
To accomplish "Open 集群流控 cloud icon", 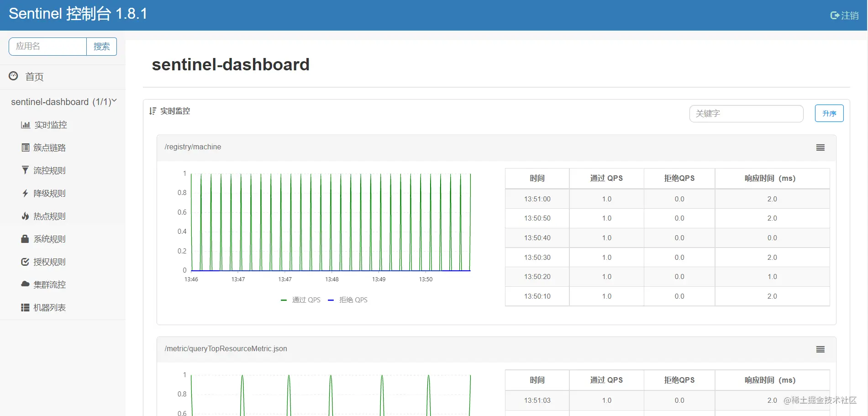I will click(x=25, y=284).
